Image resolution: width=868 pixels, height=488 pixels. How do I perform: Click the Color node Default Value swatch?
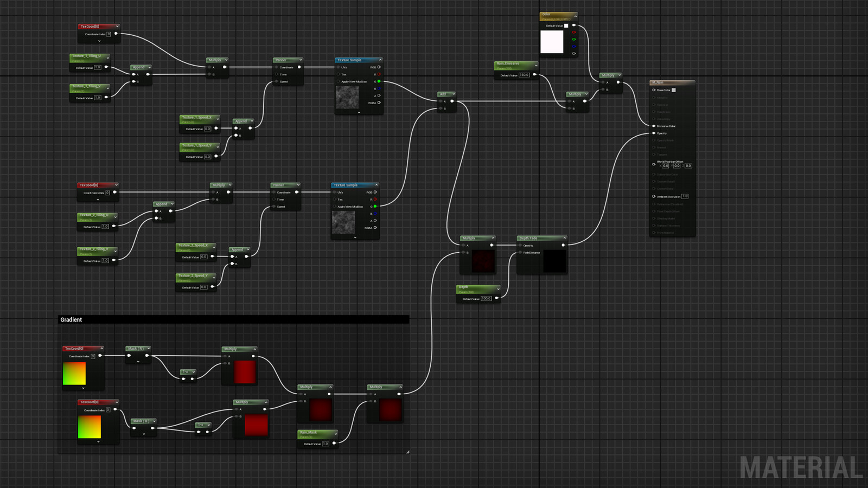(x=566, y=25)
